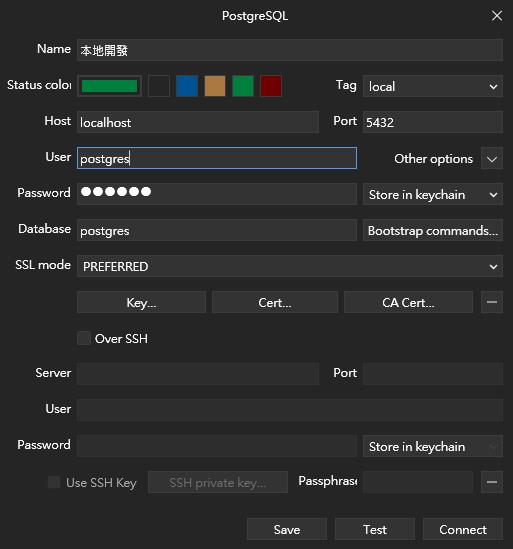Choose a CA Cert file

tap(408, 302)
